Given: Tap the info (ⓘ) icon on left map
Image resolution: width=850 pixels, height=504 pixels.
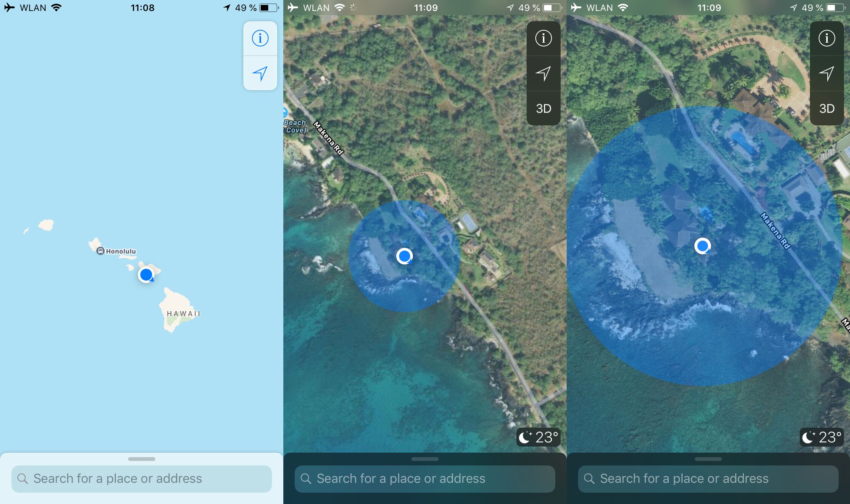Looking at the screenshot, I should point(260,38).
